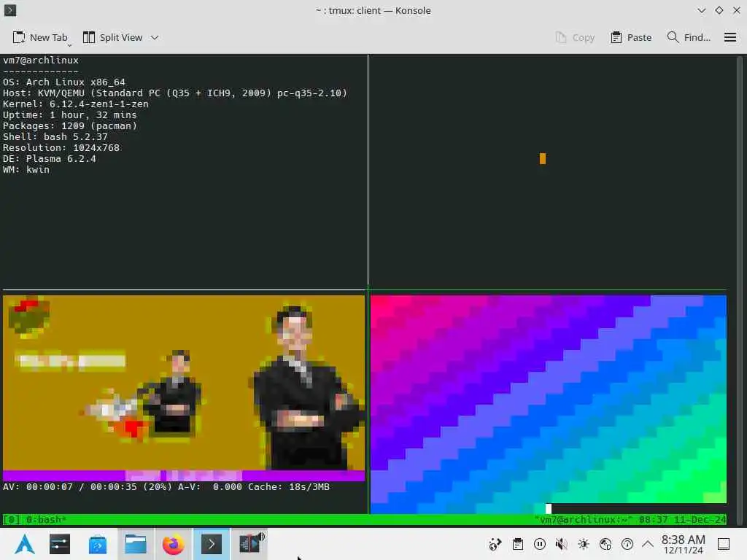The image size is (747, 560).
Task: Switch to Konsole taskbar entry
Action: [212, 544]
